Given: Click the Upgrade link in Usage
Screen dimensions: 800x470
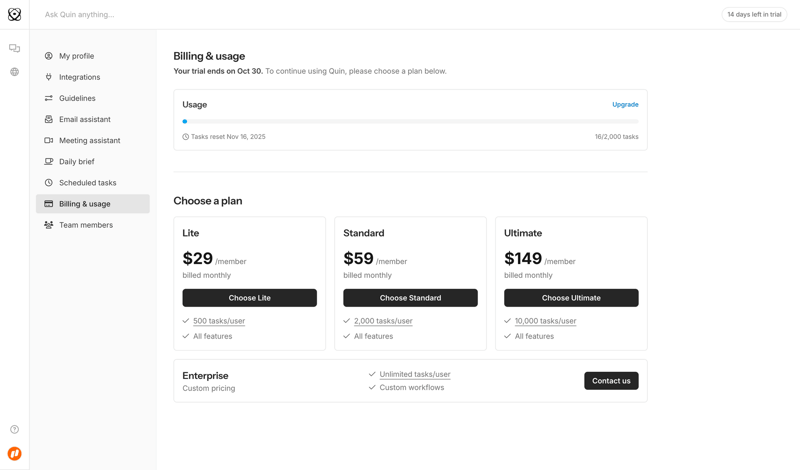Looking at the screenshot, I should [x=625, y=104].
